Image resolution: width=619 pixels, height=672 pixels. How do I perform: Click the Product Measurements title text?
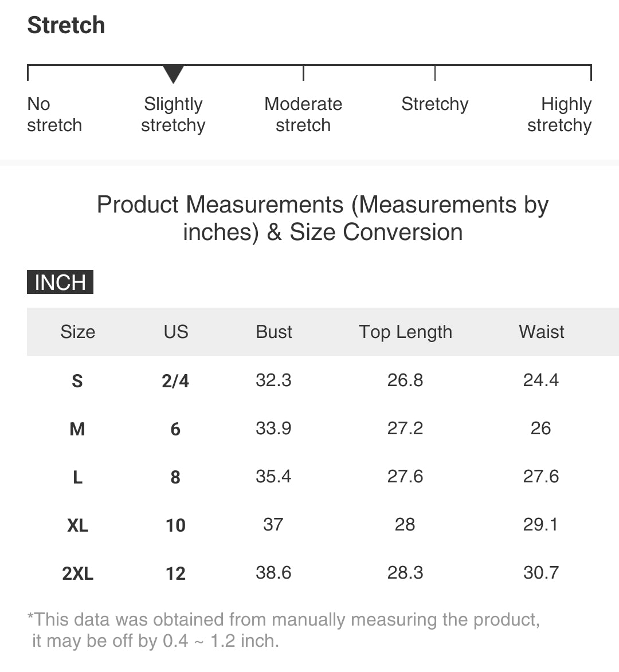(322, 218)
